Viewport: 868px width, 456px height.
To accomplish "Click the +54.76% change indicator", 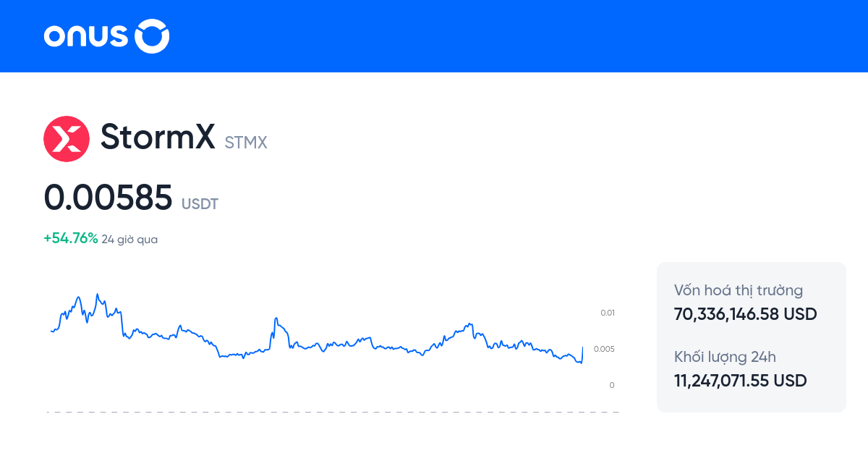I will click(x=69, y=237).
